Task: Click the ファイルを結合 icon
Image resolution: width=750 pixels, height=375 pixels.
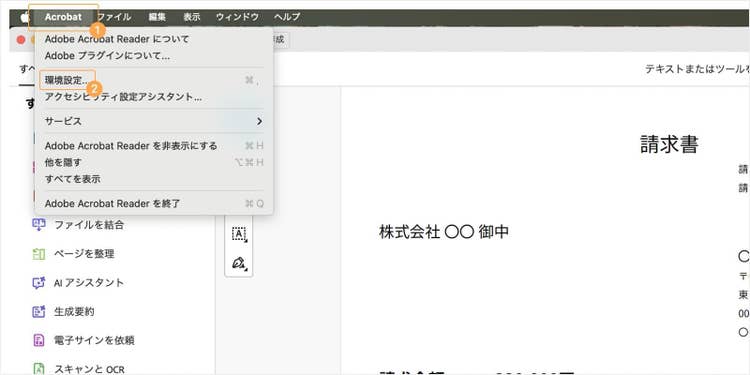Action: (x=38, y=225)
